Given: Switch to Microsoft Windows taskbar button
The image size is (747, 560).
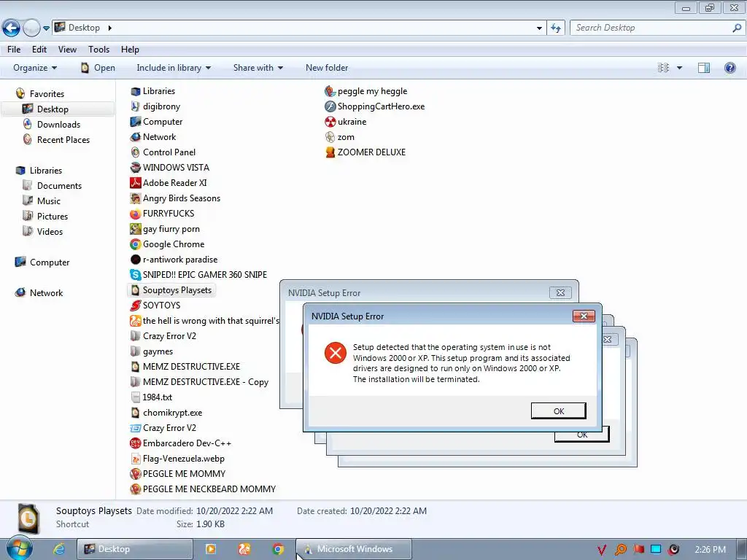Looking at the screenshot, I should point(354,549).
